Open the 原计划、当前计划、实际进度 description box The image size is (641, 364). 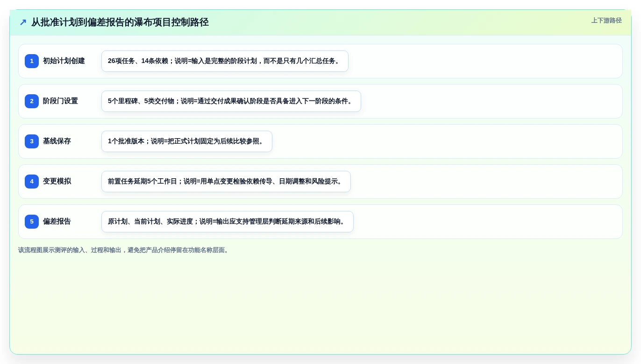tap(228, 222)
